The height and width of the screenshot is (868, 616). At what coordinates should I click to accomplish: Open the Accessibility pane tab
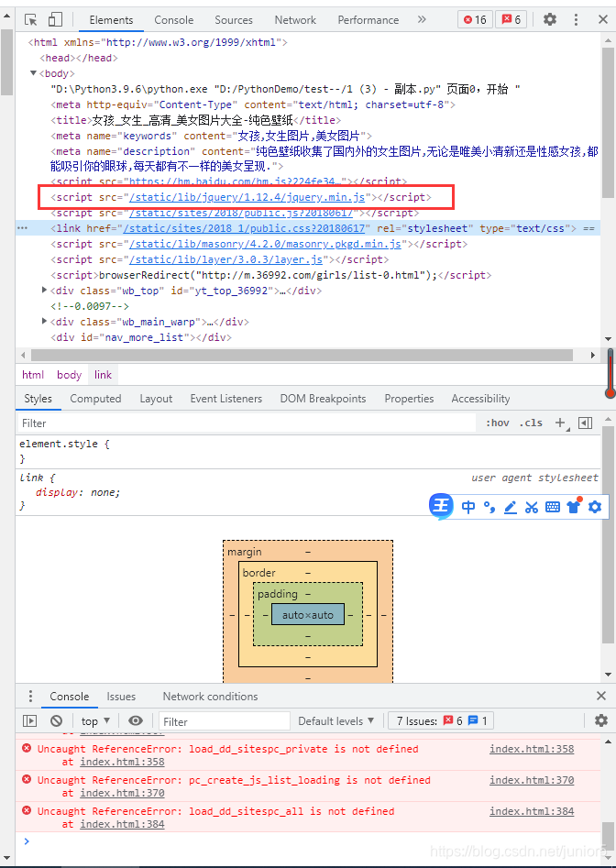coord(480,399)
